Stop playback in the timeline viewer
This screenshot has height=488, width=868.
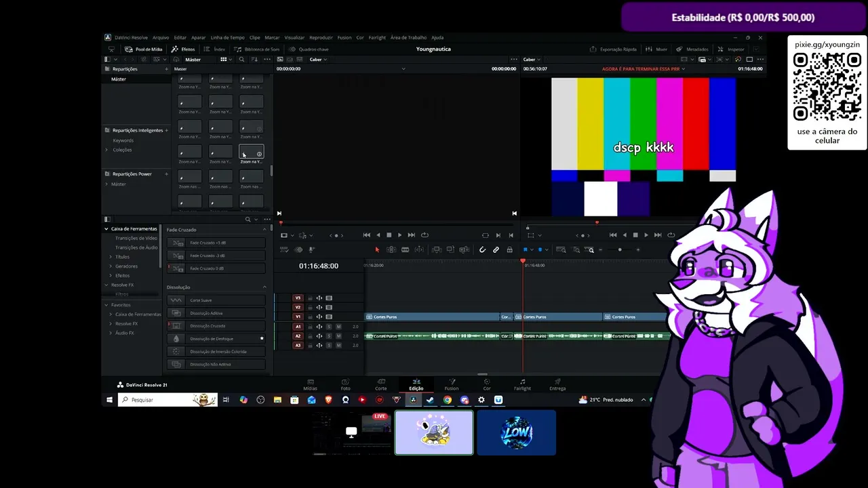coord(635,235)
